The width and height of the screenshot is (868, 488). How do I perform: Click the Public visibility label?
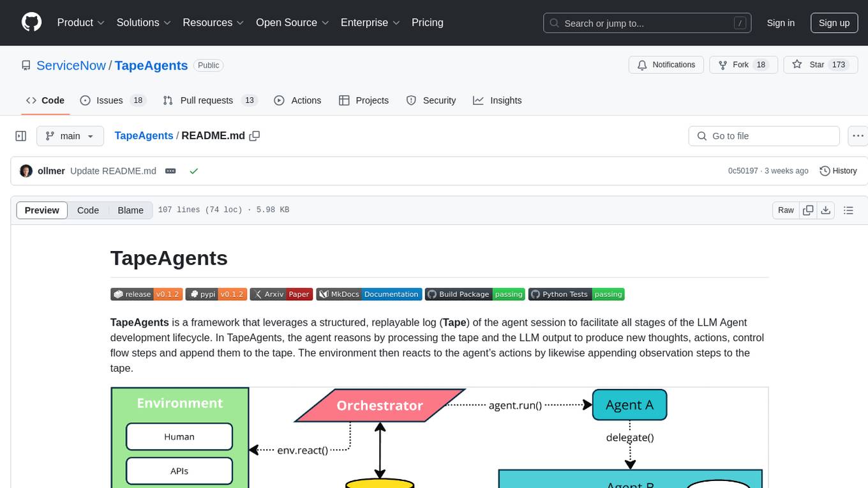click(x=209, y=65)
